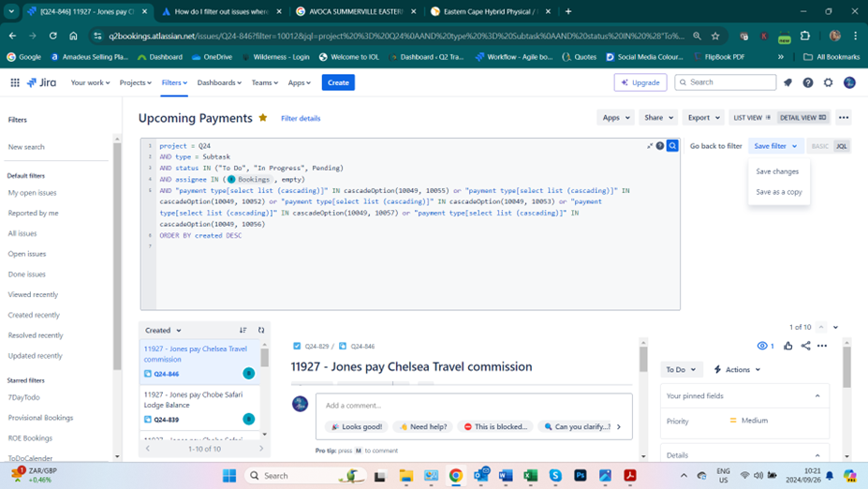This screenshot has height=489, width=868.
Task: Open JQL syntax help icon
Action: click(660, 146)
